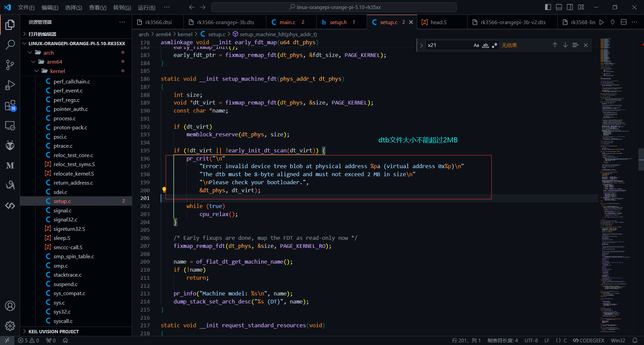The width and height of the screenshot is (644, 345).
Task: Open the 选择(S) menu
Action: [73, 7]
